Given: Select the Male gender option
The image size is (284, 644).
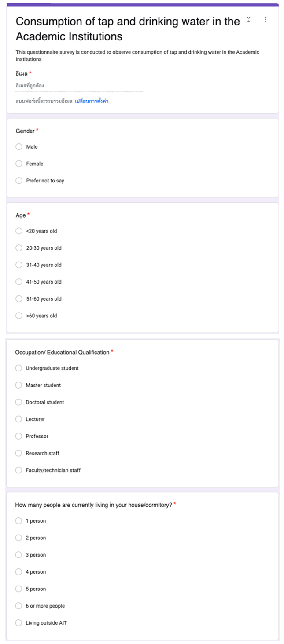Looking at the screenshot, I should coord(19,147).
